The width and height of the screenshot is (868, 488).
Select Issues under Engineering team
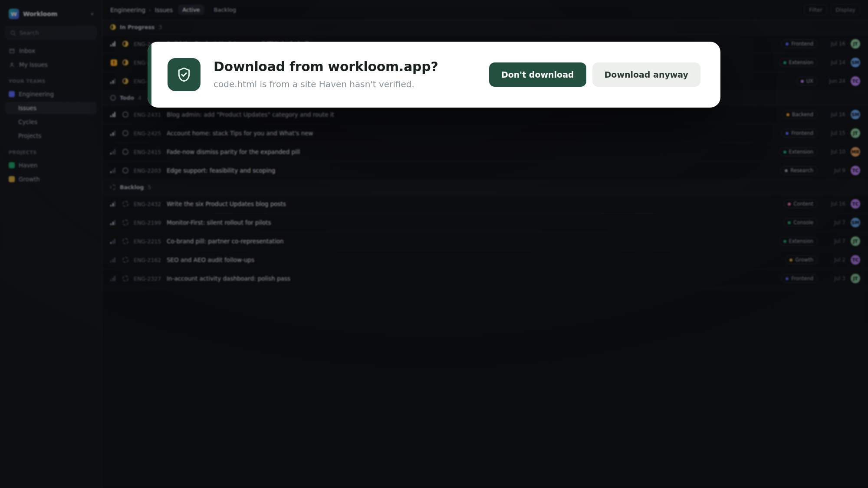click(x=51, y=108)
